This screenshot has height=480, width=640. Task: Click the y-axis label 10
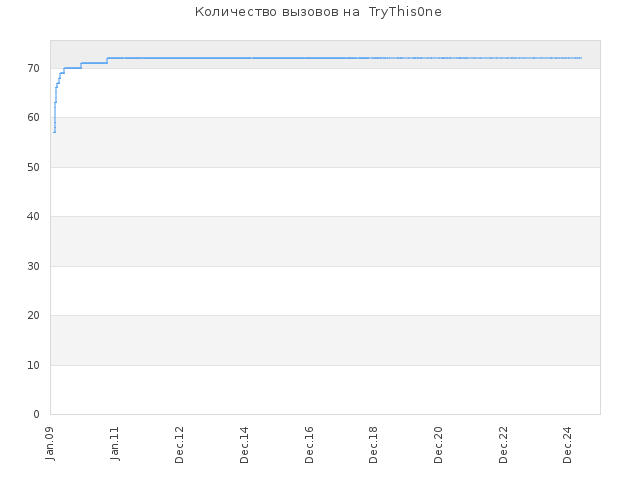point(33,365)
